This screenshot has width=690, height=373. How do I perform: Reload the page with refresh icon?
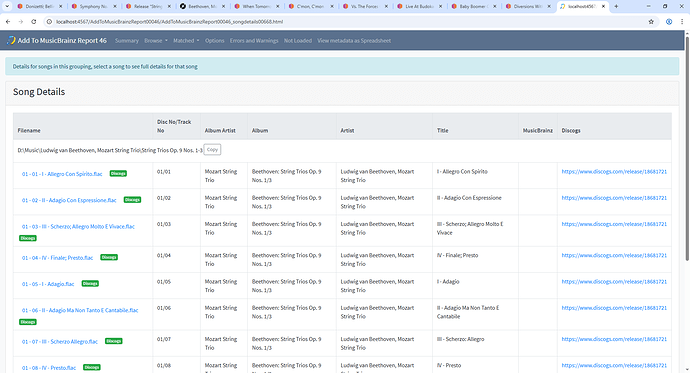click(33, 22)
